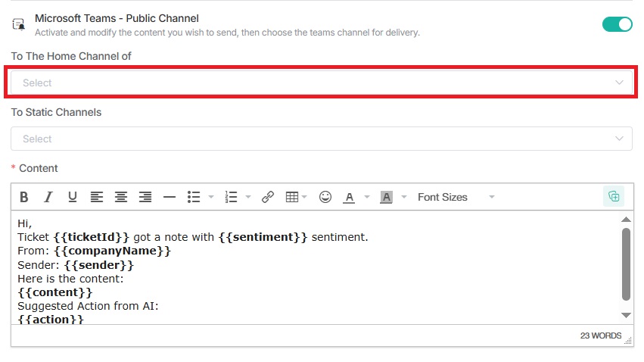Click the Microsoft Teams channel icon

pos(18,24)
